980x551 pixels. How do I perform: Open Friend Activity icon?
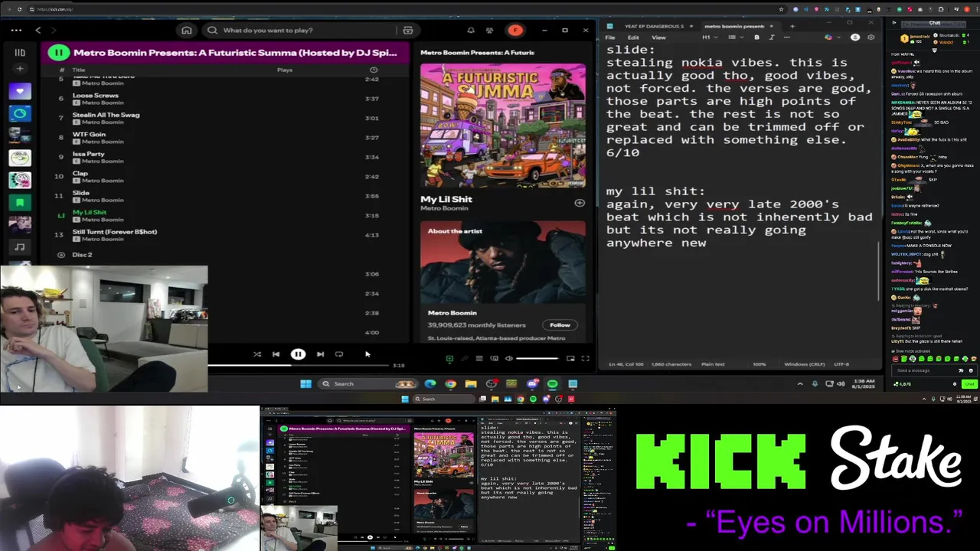[489, 30]
